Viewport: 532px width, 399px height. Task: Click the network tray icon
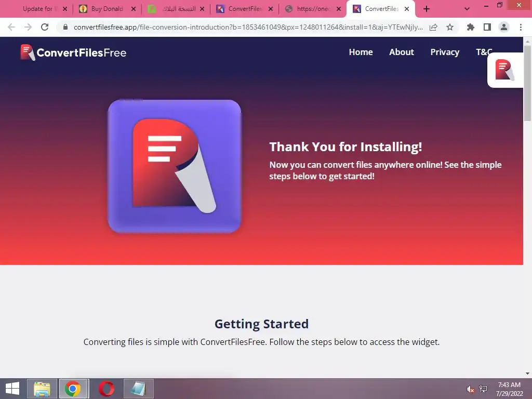pyautogui.click(x=483, y=389)
